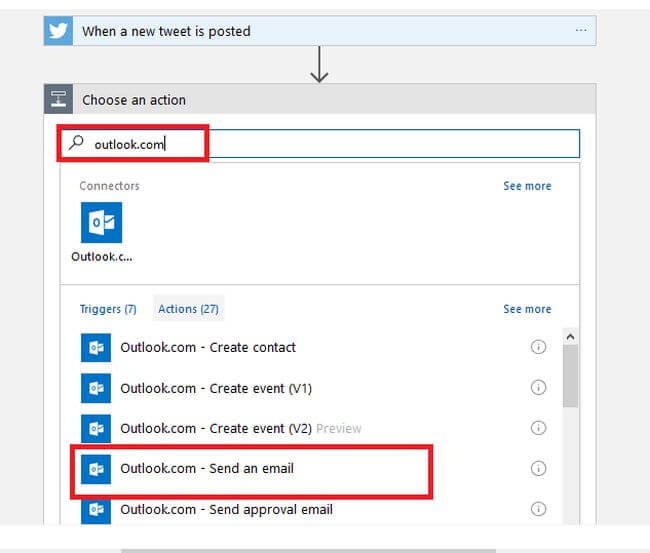Open the tweet trigger ellipsis menu
The image size is (650, 553).
[581, 31]
